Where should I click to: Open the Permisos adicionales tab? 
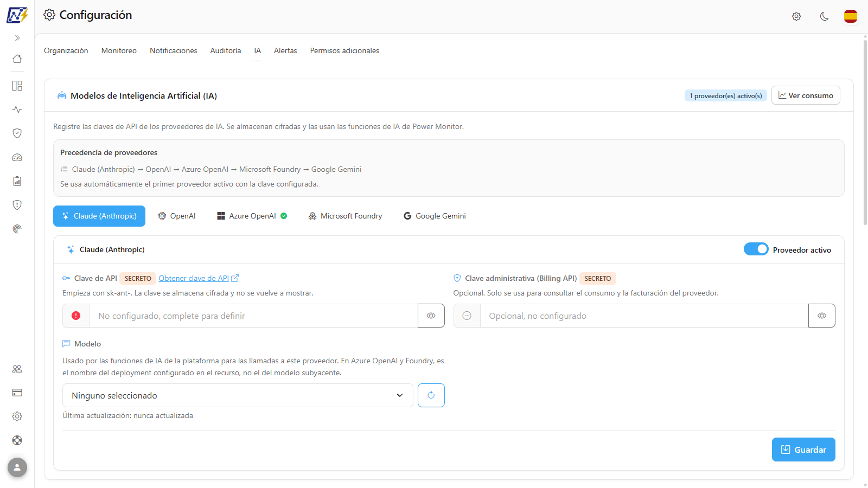[x=344, y=50]
